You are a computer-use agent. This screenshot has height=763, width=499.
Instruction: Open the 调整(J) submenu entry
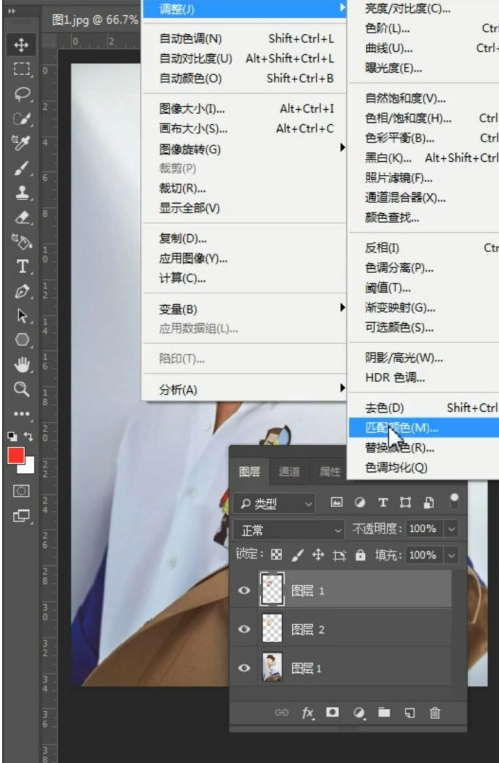[244, 9]
